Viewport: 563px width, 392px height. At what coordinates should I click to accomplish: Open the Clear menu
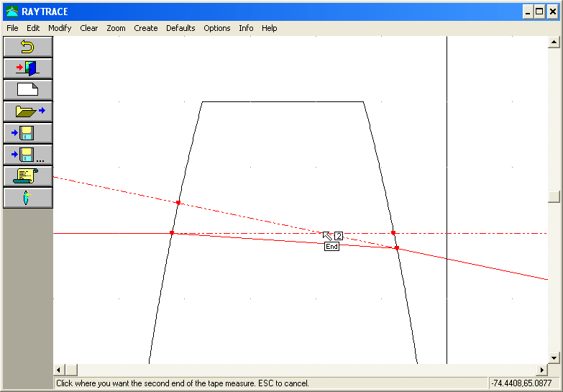click(88, 28)
